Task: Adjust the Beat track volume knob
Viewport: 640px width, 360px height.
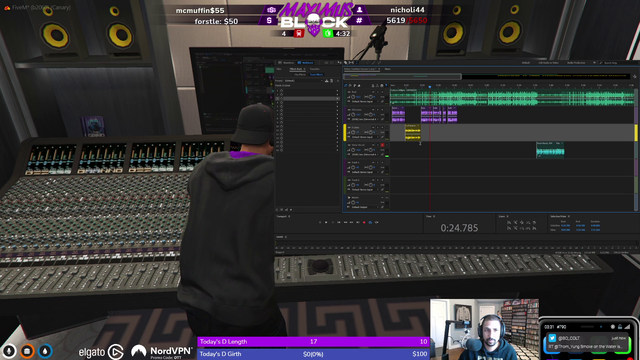Action: 353,97
